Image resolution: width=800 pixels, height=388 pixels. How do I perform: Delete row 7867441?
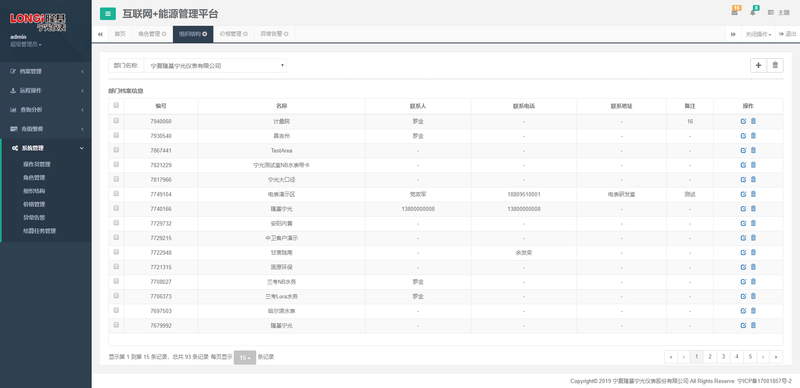click(754, 151)
